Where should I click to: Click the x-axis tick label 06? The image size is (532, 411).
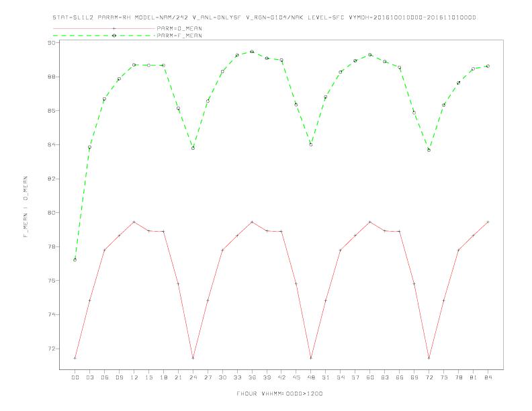105,377
